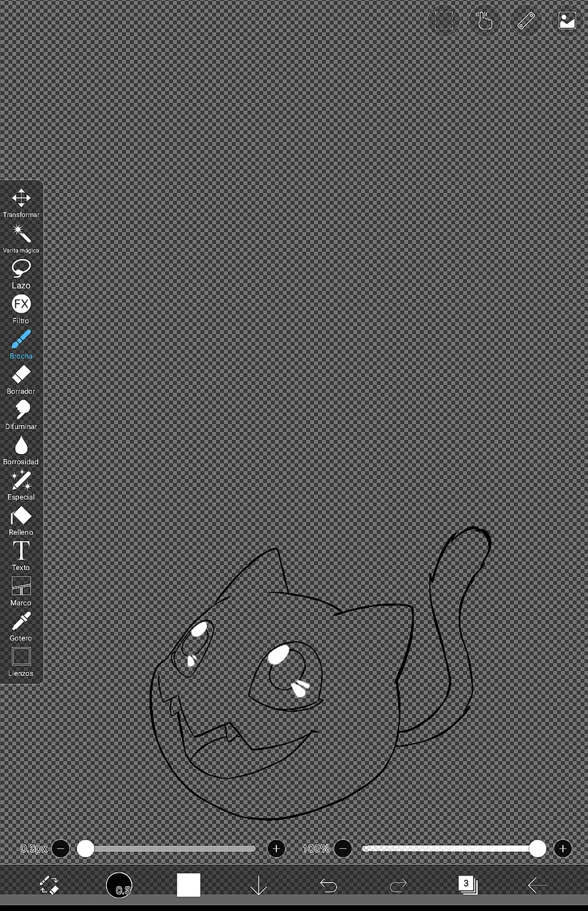Select the Varita mágica tool

(21, 238)
